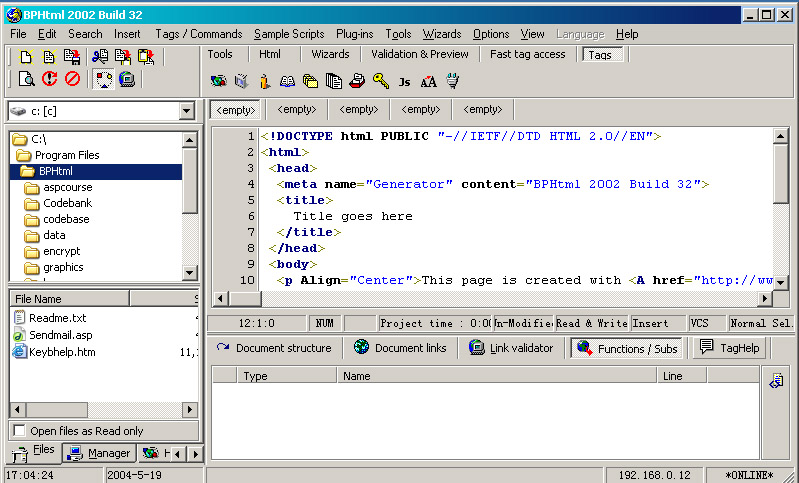Click the yellow key icon
This screenshot has width=799, height=483.
tap(381, 81)
